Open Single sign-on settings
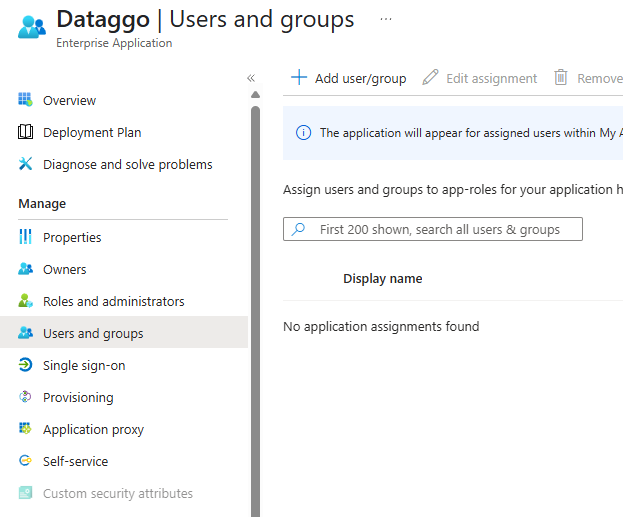Viewport: 623px width, 517px height. (x=84, y=365)
